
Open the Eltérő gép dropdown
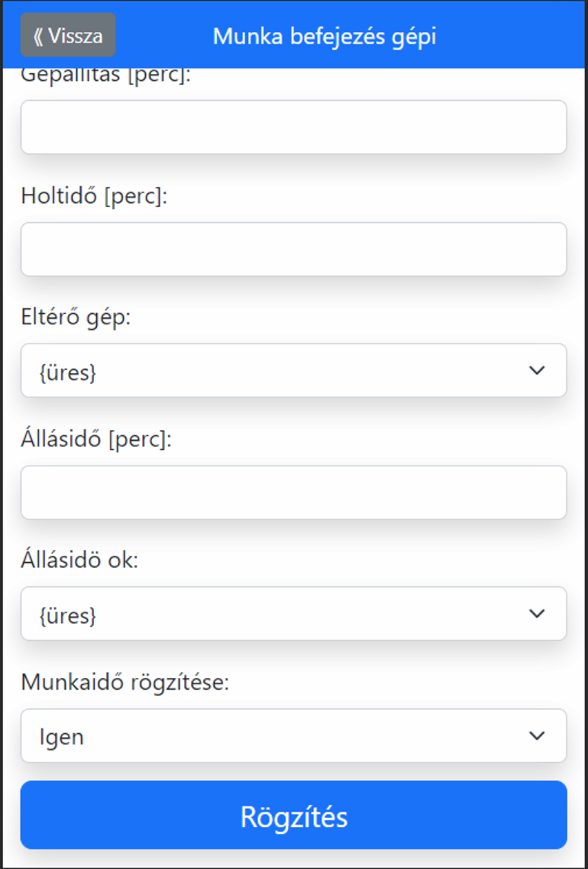point(293,370)
